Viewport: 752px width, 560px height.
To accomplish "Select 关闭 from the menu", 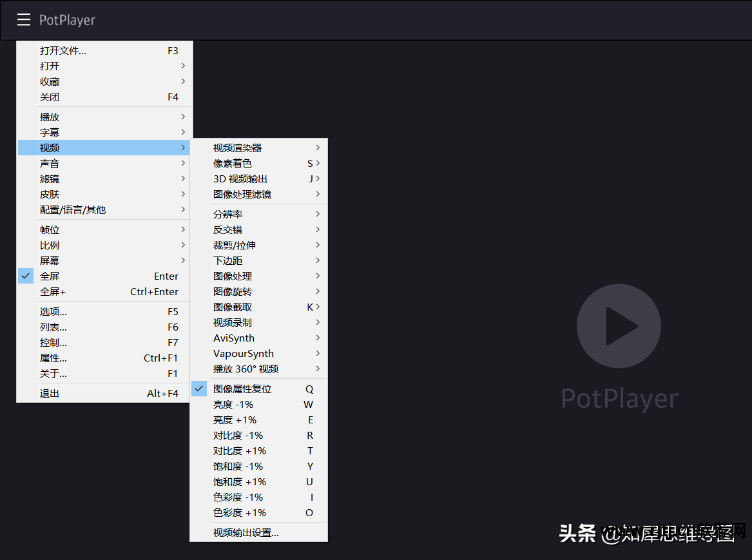I will [x=104, y=97].
